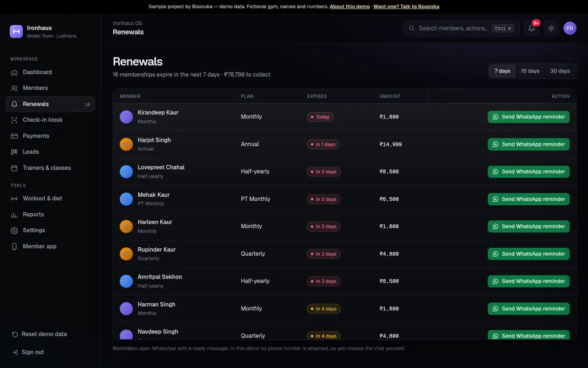Click the Today expiry badge

coord(320,117)
